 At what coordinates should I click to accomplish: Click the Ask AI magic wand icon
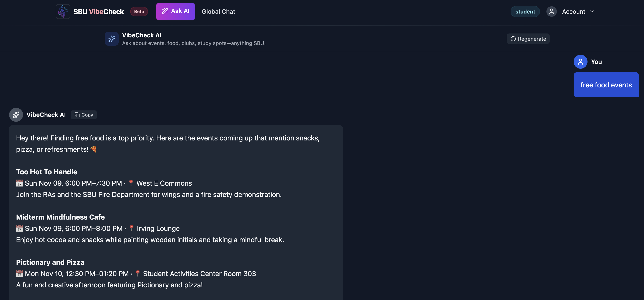[x=165, y=11]
